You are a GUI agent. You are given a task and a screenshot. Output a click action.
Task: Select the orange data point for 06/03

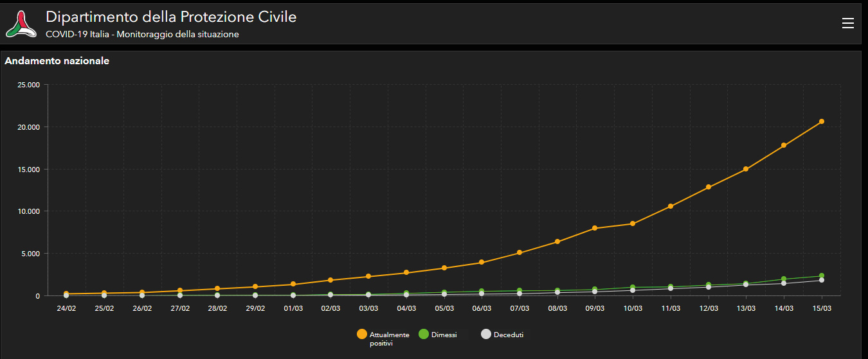(x=482, y=262)
